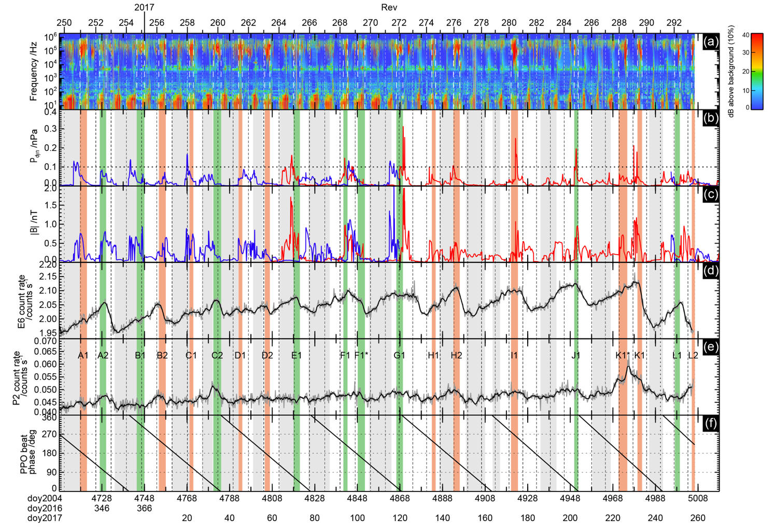The image size is (774, 532).
Task: Select the I1 event label
Action: pos(514,355)
